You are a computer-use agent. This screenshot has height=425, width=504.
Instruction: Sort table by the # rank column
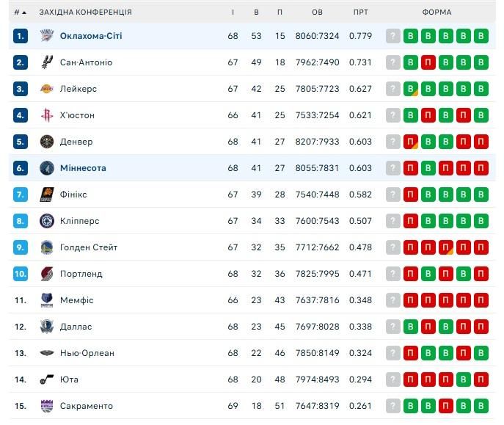tap(20, 12)
